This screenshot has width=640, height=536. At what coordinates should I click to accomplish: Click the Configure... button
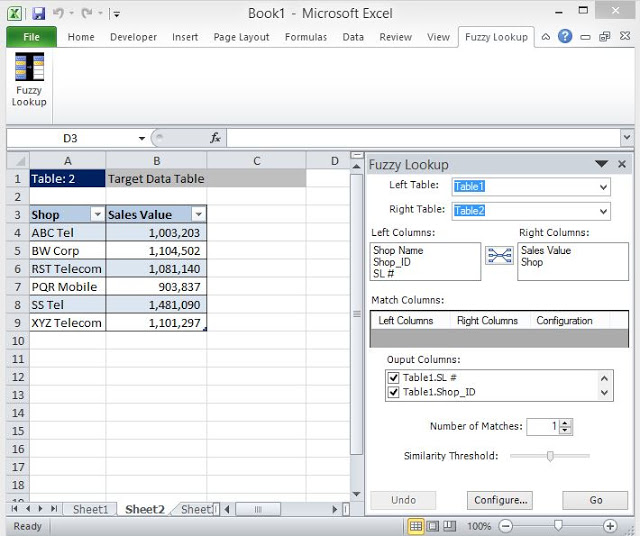click(499, 500)
